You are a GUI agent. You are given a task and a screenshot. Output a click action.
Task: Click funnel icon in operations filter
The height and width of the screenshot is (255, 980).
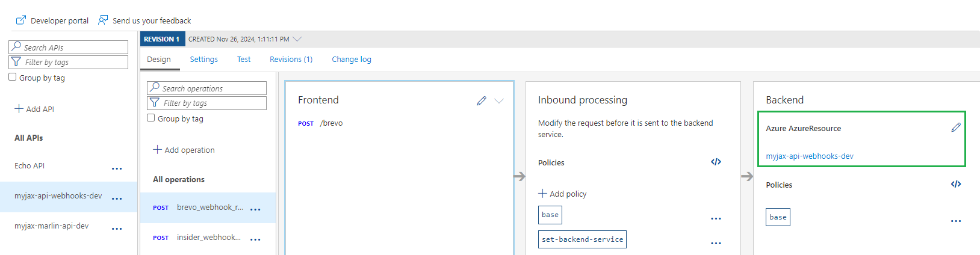point(155,102)
